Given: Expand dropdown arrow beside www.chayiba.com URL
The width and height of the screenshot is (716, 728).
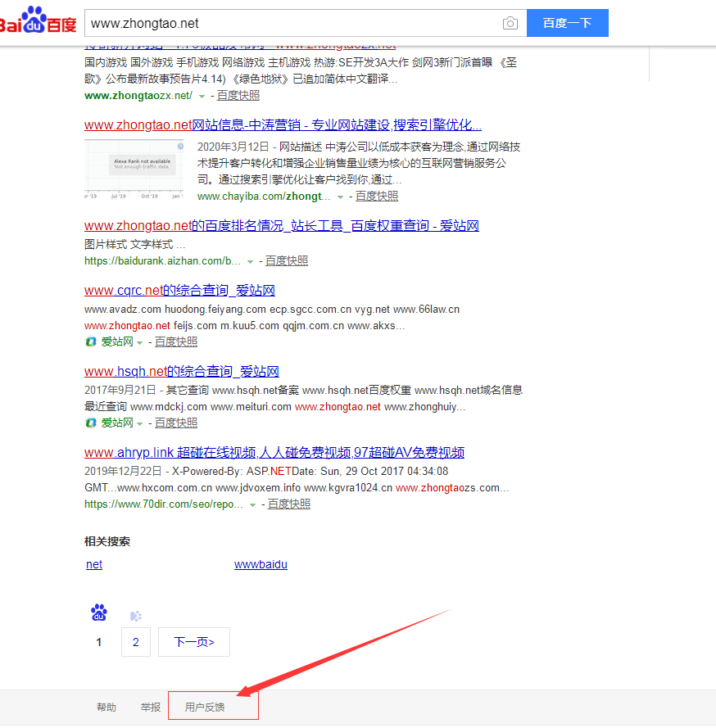Looking at the screenshot, I should pyautogui.click(x=340, y=197).
